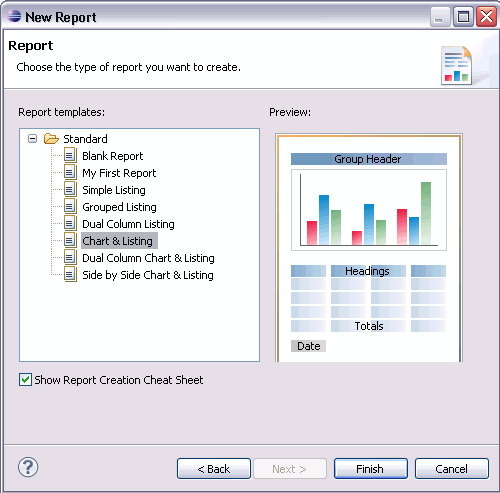Close the New Report dialog window
This screenshot has height=493, width=500.
point(486,17)
